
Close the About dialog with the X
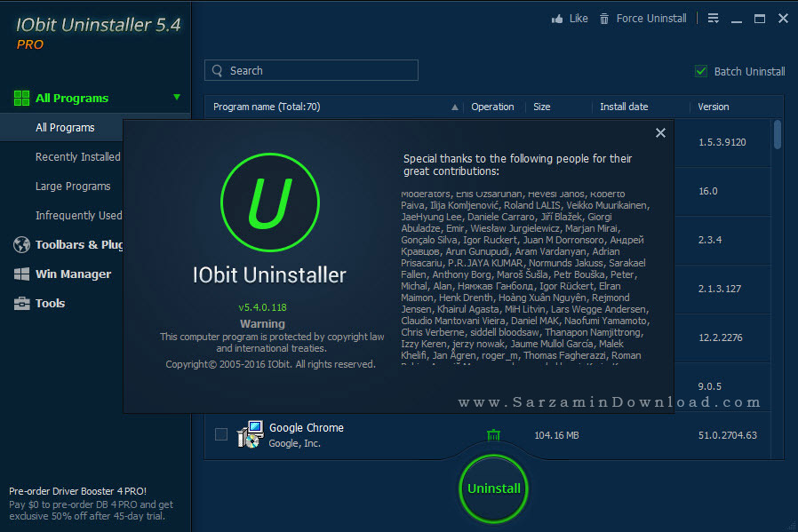(660, 132)
